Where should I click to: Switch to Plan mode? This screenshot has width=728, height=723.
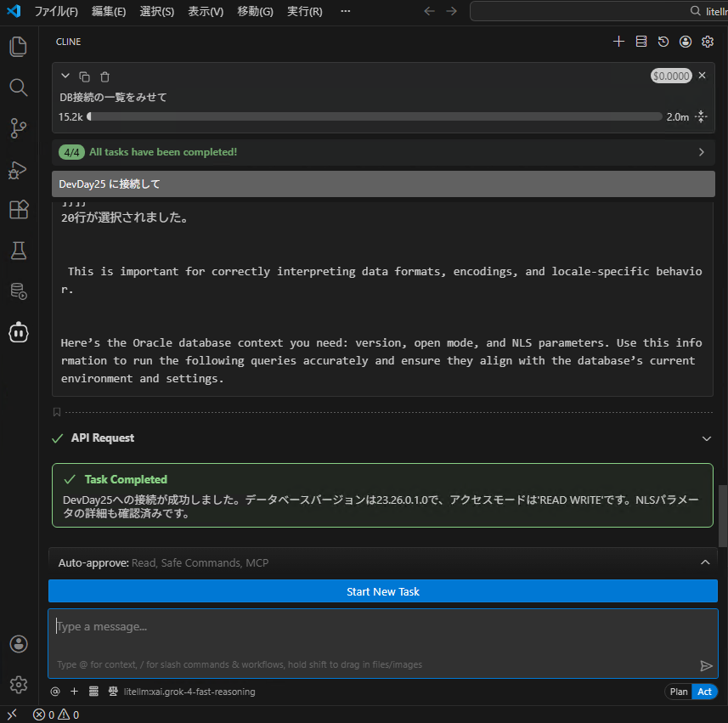coord(679,692)
